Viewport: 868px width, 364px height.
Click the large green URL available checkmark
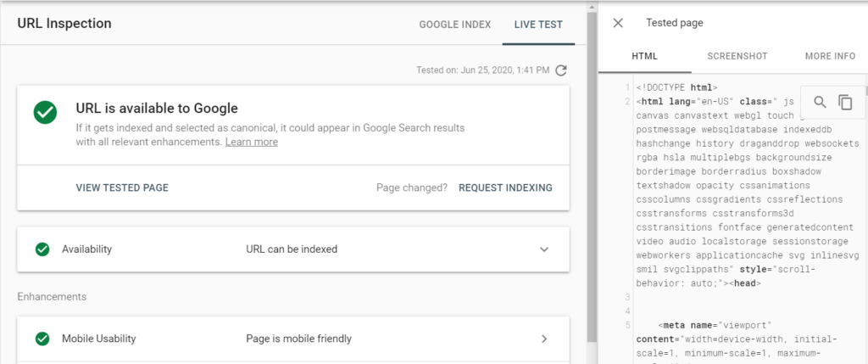coord(45,112)
